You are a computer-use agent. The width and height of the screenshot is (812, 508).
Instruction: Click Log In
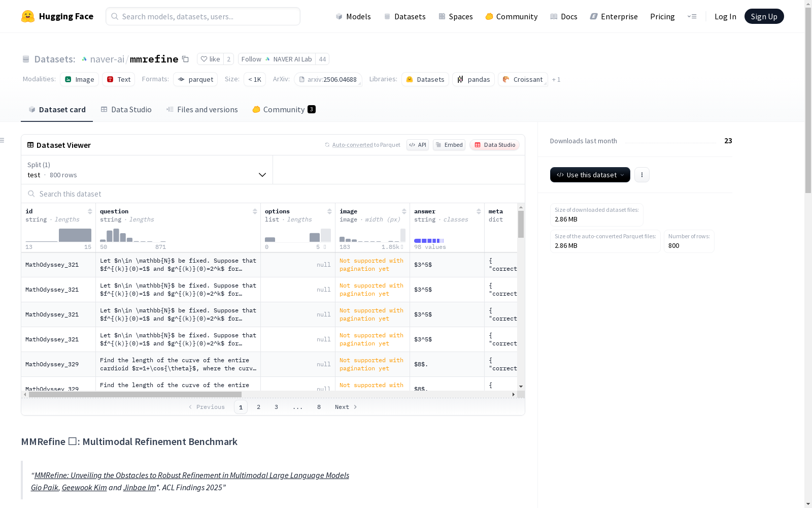725,16
